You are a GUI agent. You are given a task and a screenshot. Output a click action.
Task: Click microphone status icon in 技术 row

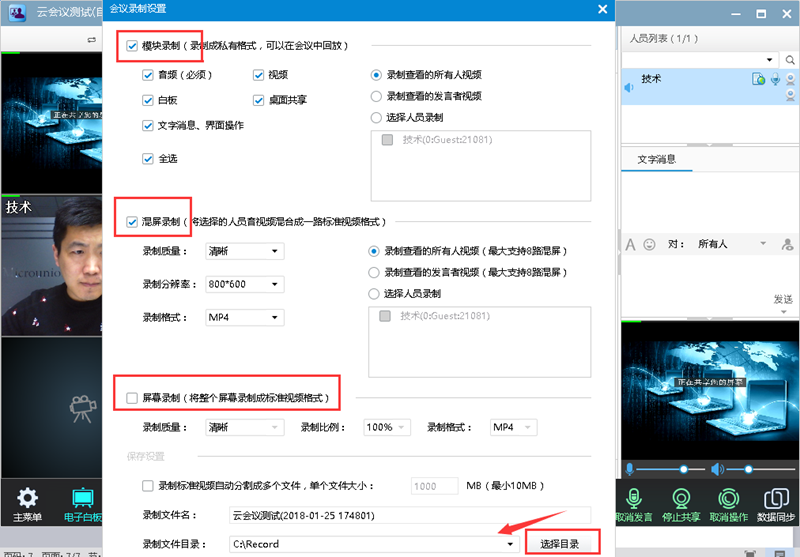[776, 79]
